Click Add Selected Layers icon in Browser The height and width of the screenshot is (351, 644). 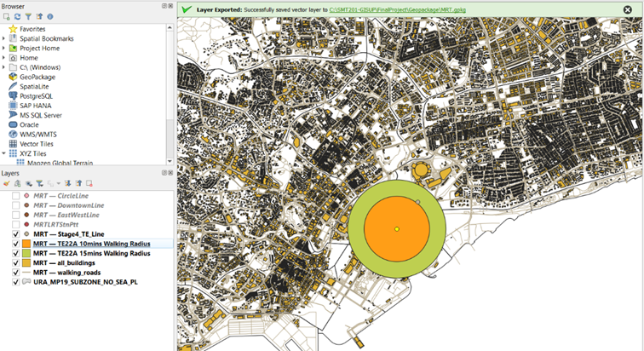coord(7,16)
